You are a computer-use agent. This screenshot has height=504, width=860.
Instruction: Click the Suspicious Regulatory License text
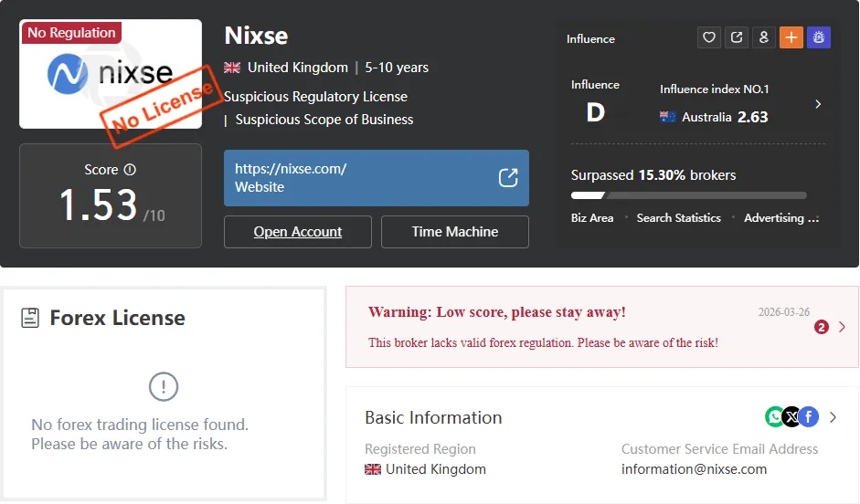pyautogui.click(x=316, y=97)
